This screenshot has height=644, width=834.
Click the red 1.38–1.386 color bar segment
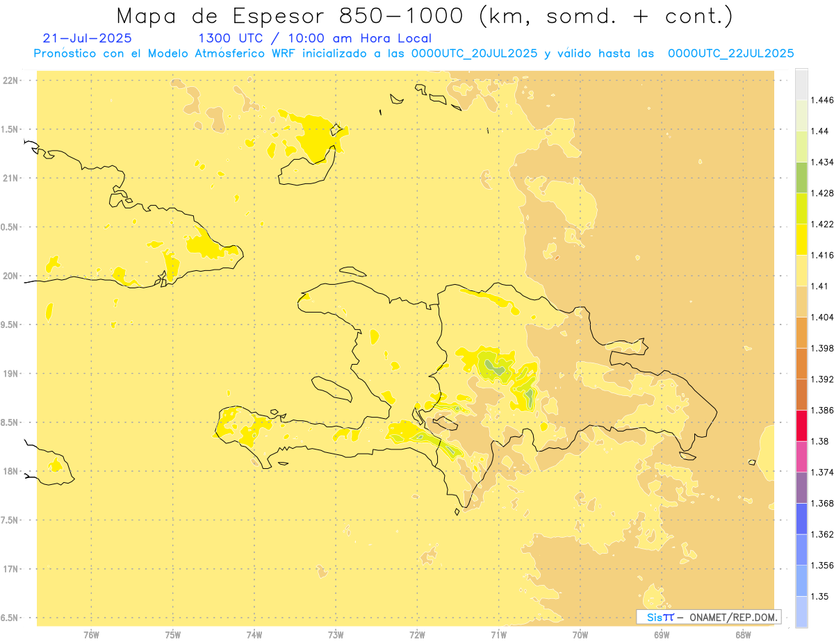(801, 425)
